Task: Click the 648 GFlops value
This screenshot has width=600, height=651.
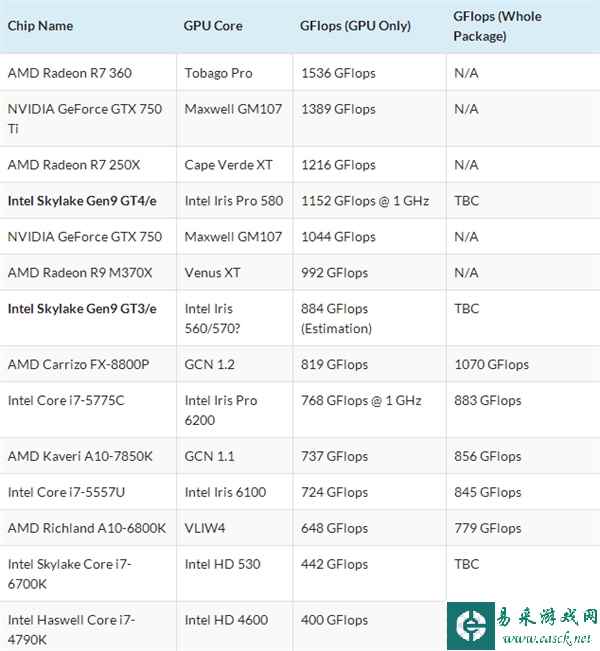Action: coord(335,529)
